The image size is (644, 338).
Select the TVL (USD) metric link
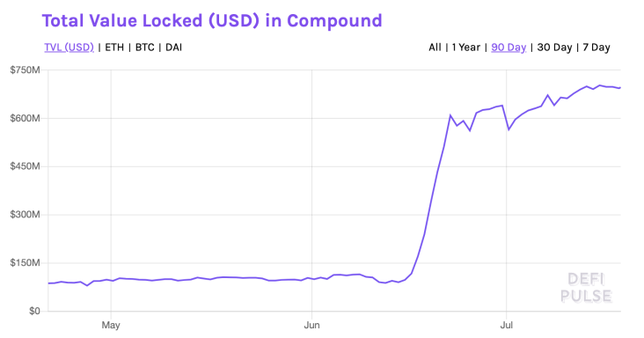[69, 48]
